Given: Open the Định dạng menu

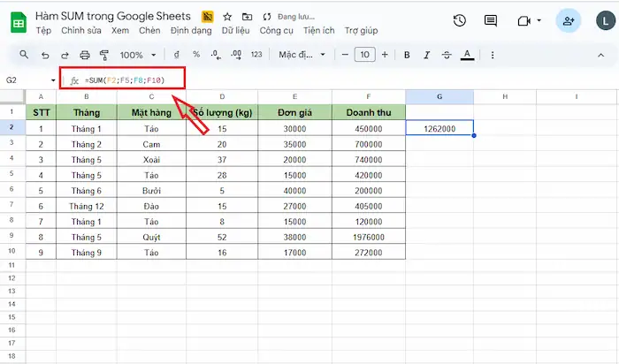Looking at the screenshot, I should pos(191,30).
